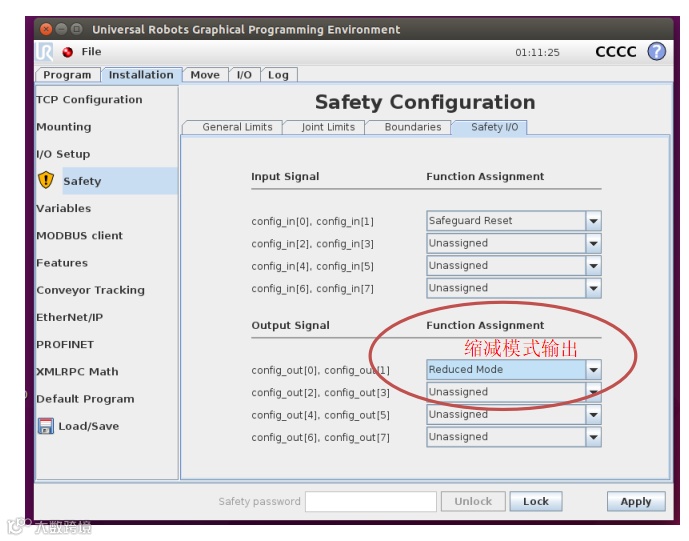Image resolution: width=689 pixels, height=541 pixels.
Task: Open Variables in the sidebar
Action: coord(64,208)
